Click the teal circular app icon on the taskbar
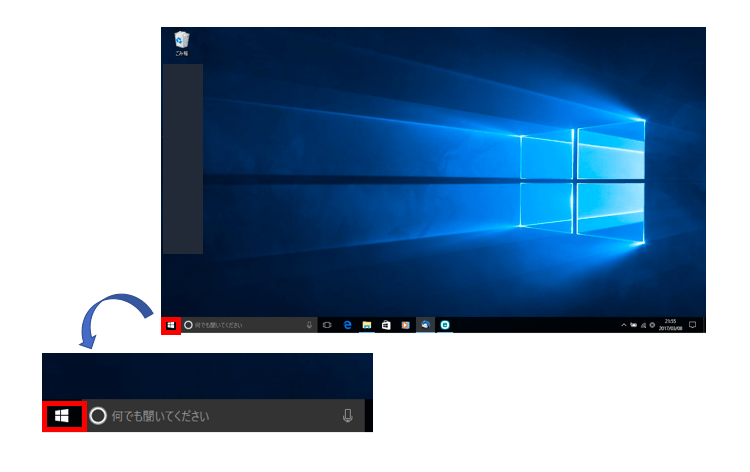Viewport: 750px width, 472px height. 445,325
